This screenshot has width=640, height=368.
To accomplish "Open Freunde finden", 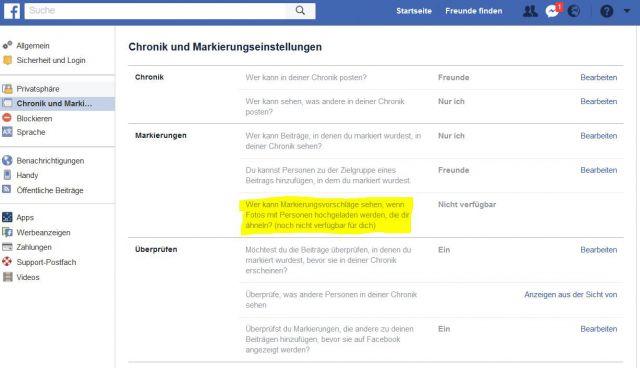I will 473,11.
